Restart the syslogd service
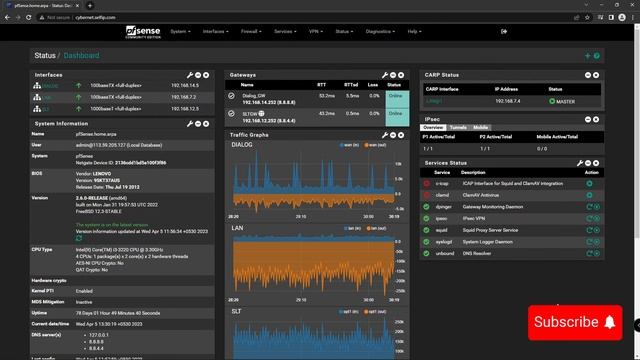 coord(589,242)
